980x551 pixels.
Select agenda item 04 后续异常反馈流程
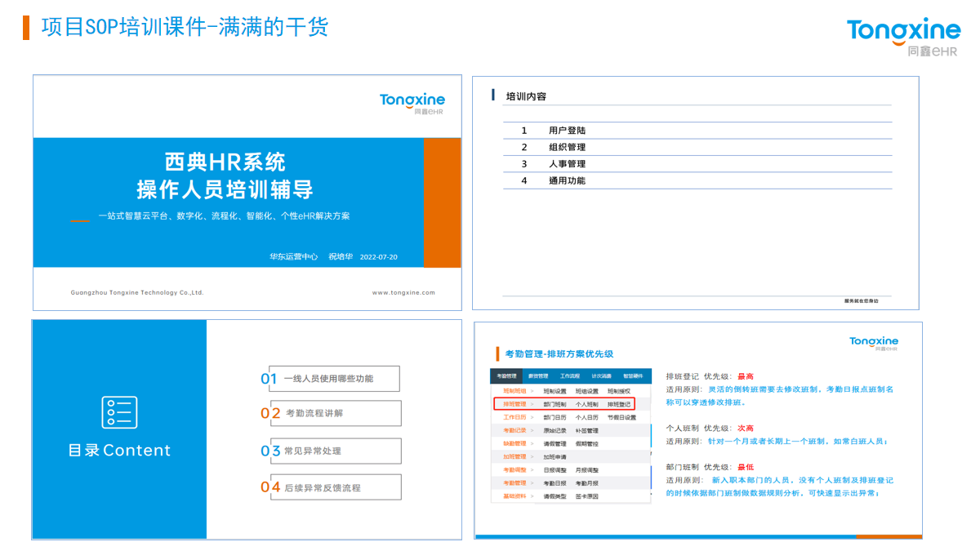tap(331, 487)
